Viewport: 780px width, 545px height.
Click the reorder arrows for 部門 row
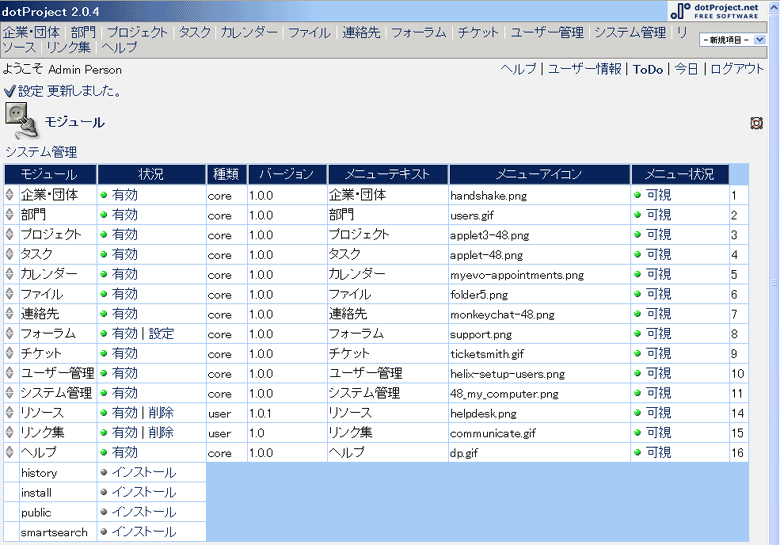(x=9, y=215)
